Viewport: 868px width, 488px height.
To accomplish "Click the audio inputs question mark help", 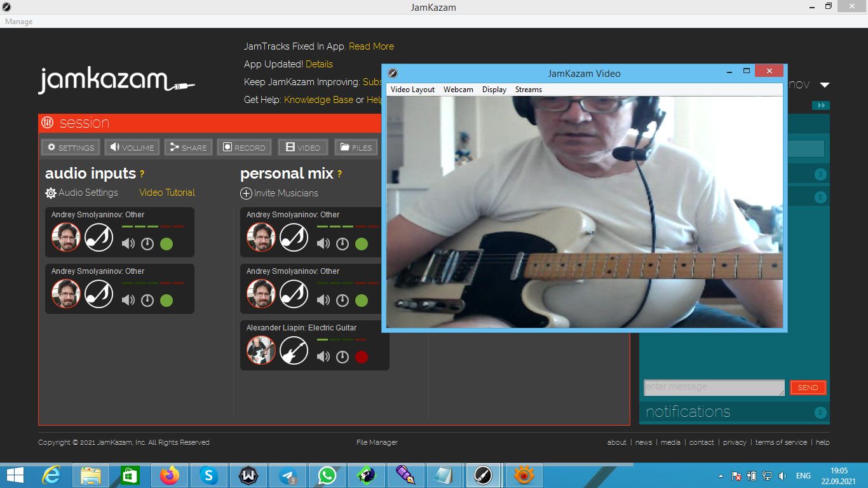I will click(142, 173).
